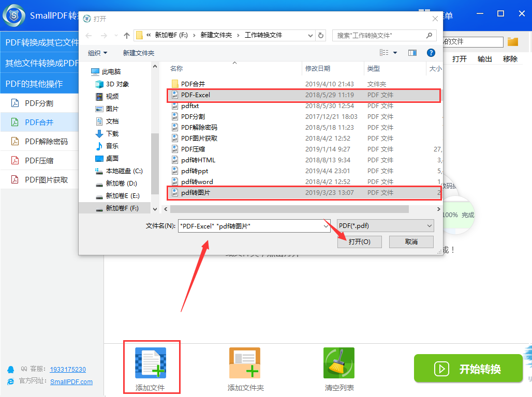The image size is (532, 397).
Task: Open the view options dropdown arrow
Action: (x=395, y=53)
